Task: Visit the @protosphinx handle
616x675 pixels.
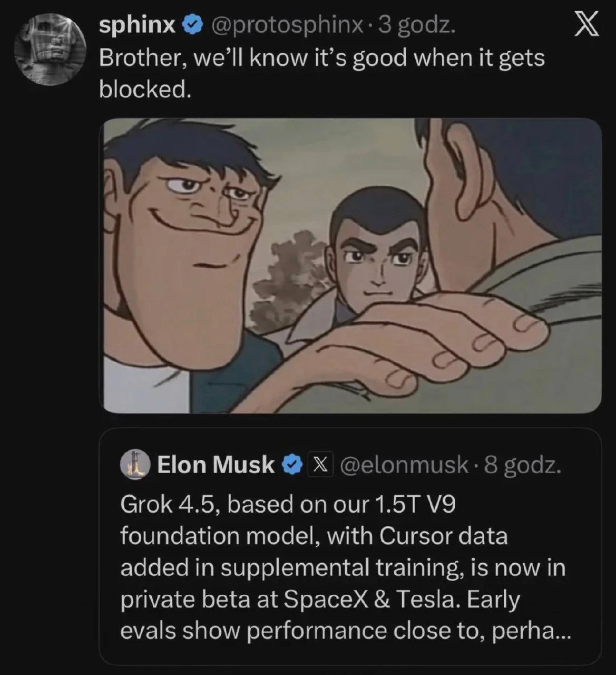Action: coord(287,25)
